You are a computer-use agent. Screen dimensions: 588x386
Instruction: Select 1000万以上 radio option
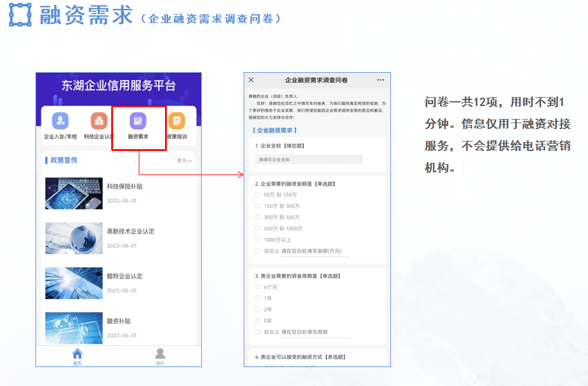(x=258, y=240)
